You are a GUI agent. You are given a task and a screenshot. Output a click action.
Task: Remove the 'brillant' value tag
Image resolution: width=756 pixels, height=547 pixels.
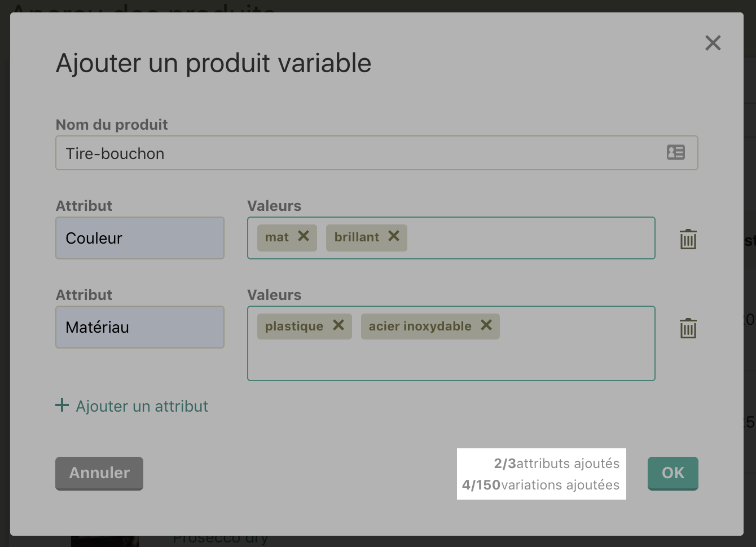(394, 236)
